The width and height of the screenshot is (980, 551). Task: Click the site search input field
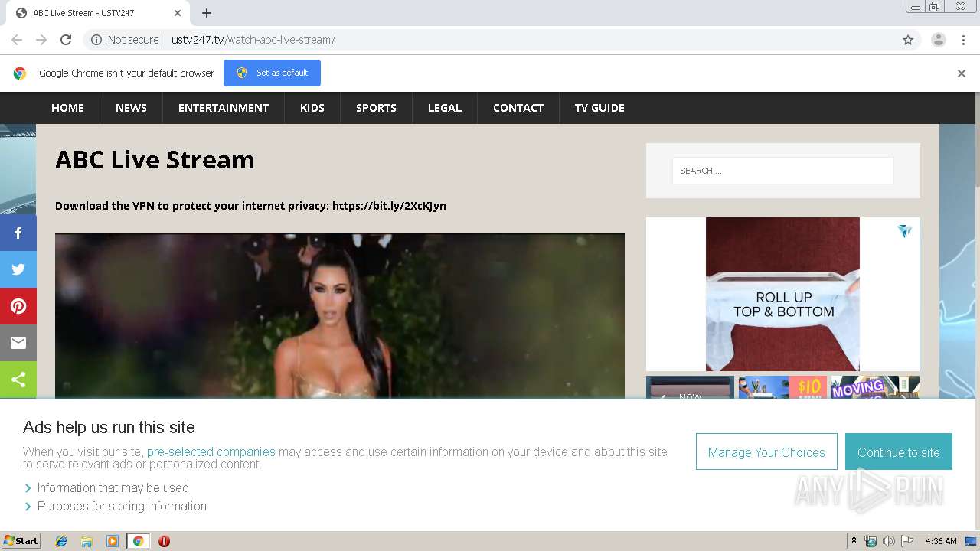[x=783, y=171]
